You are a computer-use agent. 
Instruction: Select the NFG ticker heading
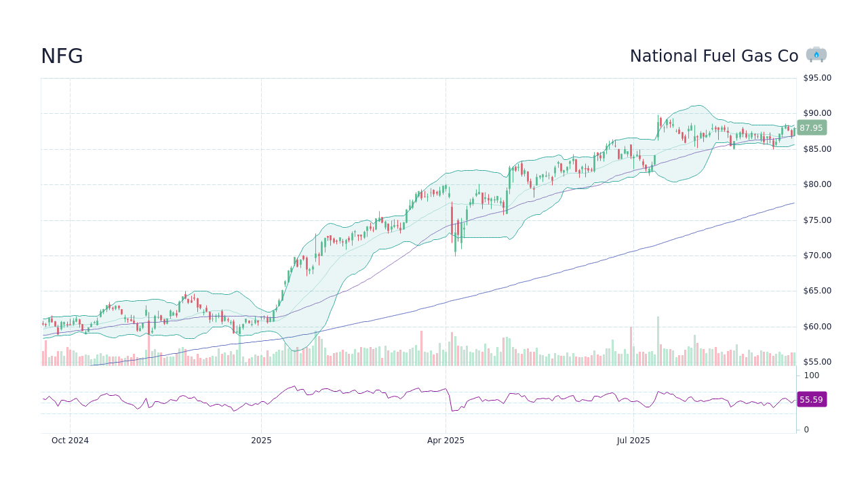[61, 56]
